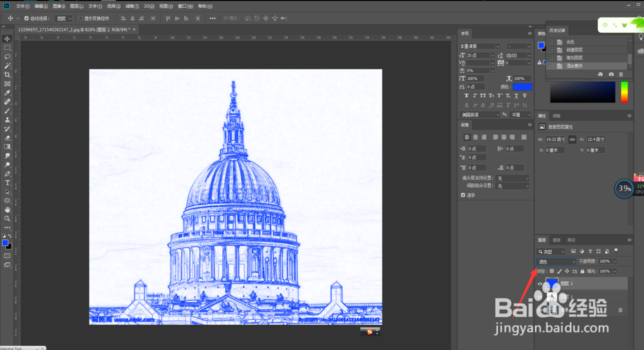The image size is (644, 350).
Task: Click lock position icon in Layers
Action: tap(567, 272)
